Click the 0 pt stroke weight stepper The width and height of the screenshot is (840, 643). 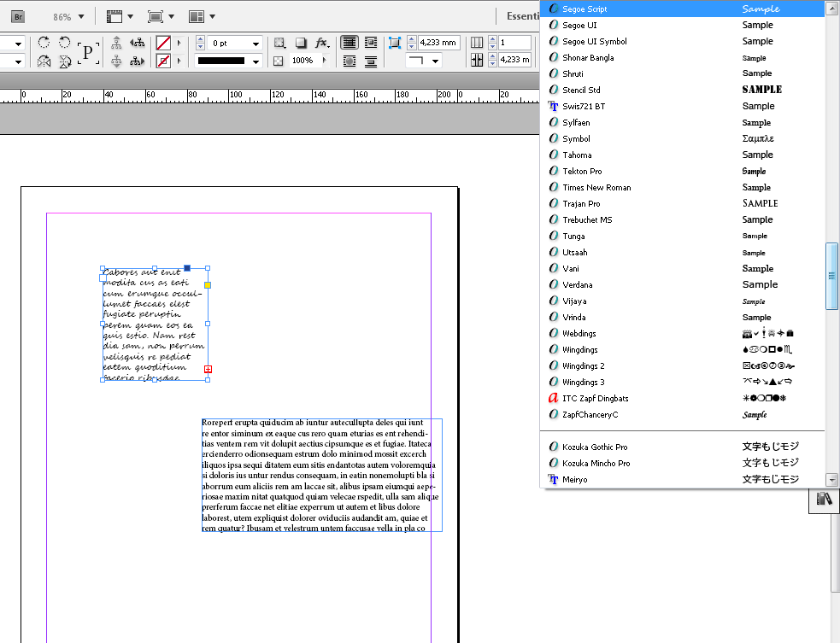coord(200,43)
